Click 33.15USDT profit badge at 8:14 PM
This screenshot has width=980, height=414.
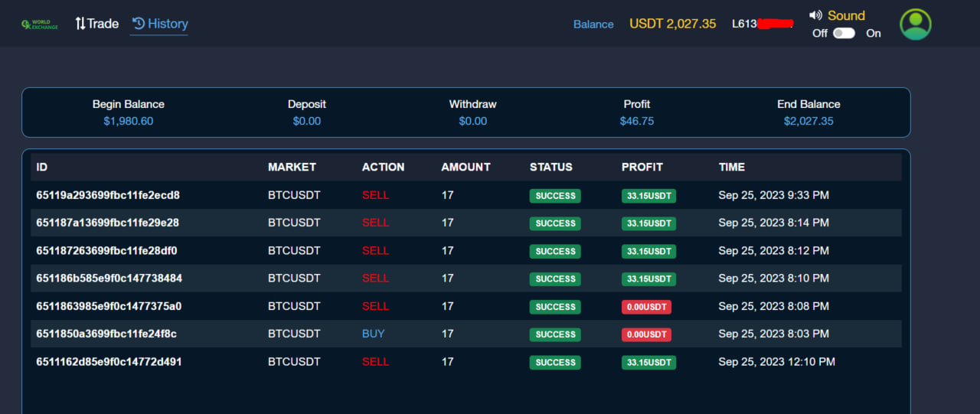(648, 223)
